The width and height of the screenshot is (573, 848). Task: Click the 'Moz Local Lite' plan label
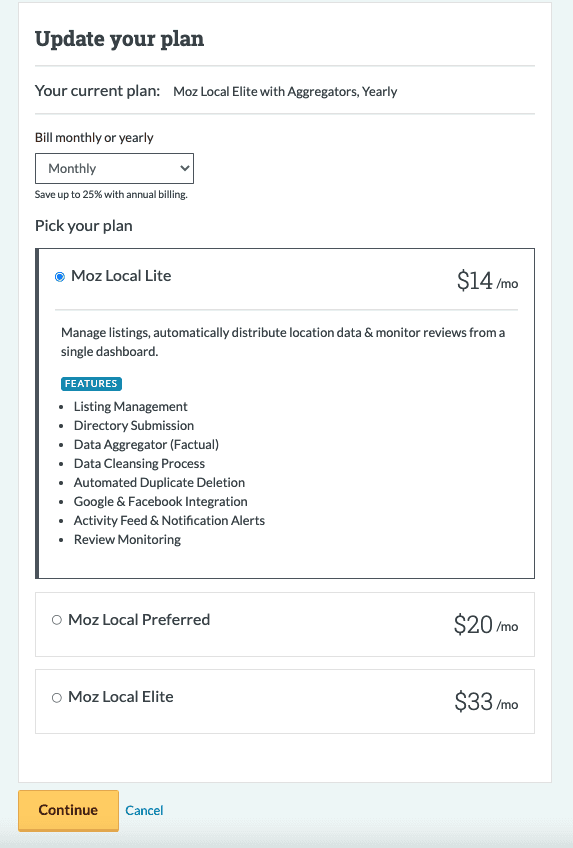pos(122,276)
